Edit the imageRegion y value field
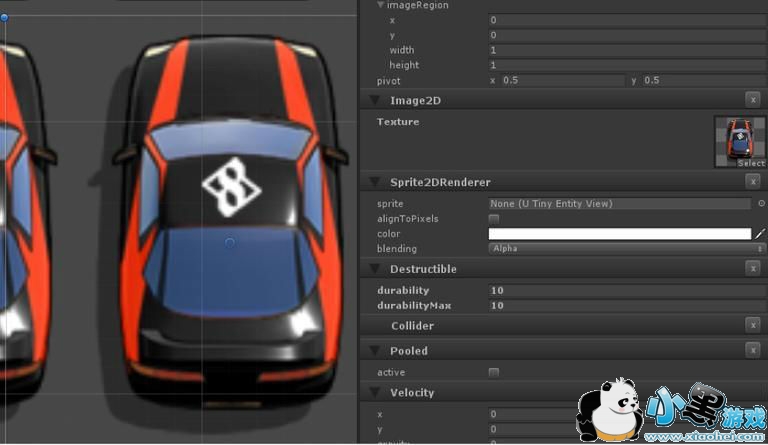This screenshot has width=768, height=445. click(x=627, y=35)
